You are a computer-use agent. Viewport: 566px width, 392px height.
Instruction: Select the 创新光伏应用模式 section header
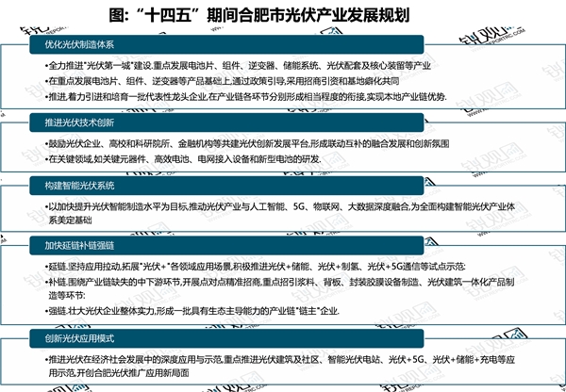click(x=226, y=338)
